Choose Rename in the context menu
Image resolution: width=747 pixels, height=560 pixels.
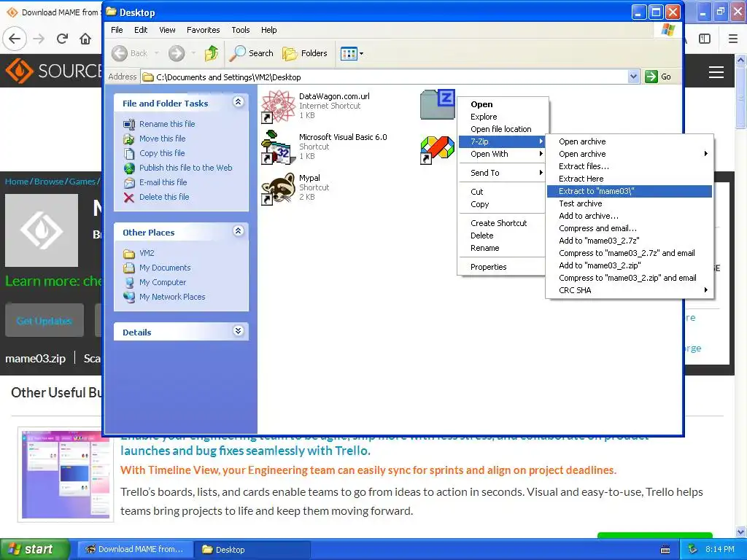tap(502, 248)
